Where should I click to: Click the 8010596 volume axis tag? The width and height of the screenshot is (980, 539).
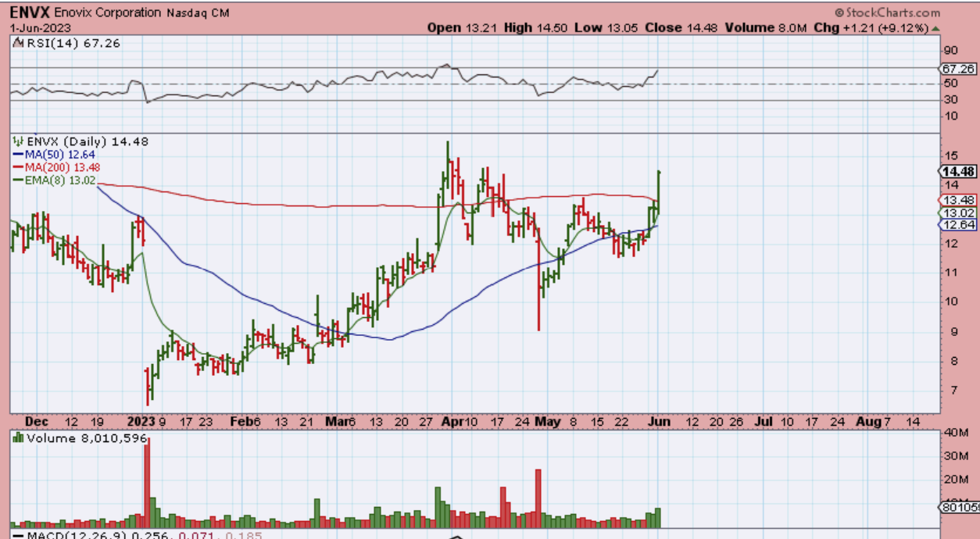(x=960, y=508)
